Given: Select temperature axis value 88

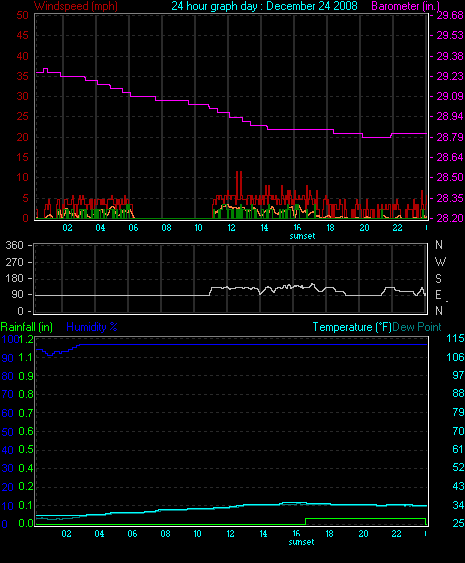Looking at the screenshot, I should pyautogui.click(x=458, y=394).
